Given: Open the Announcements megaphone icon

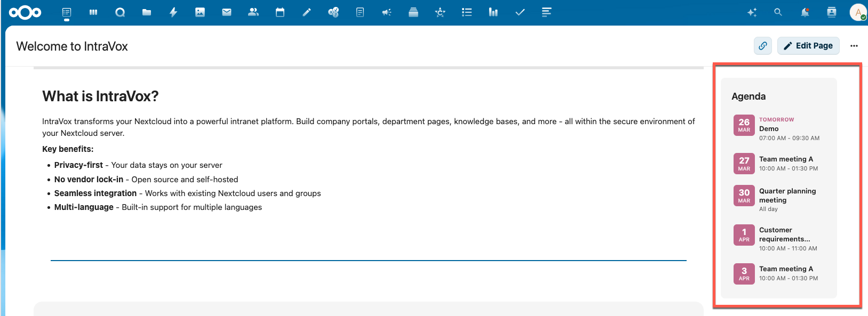Looking at the screenshot, I should tap(387, 12).
